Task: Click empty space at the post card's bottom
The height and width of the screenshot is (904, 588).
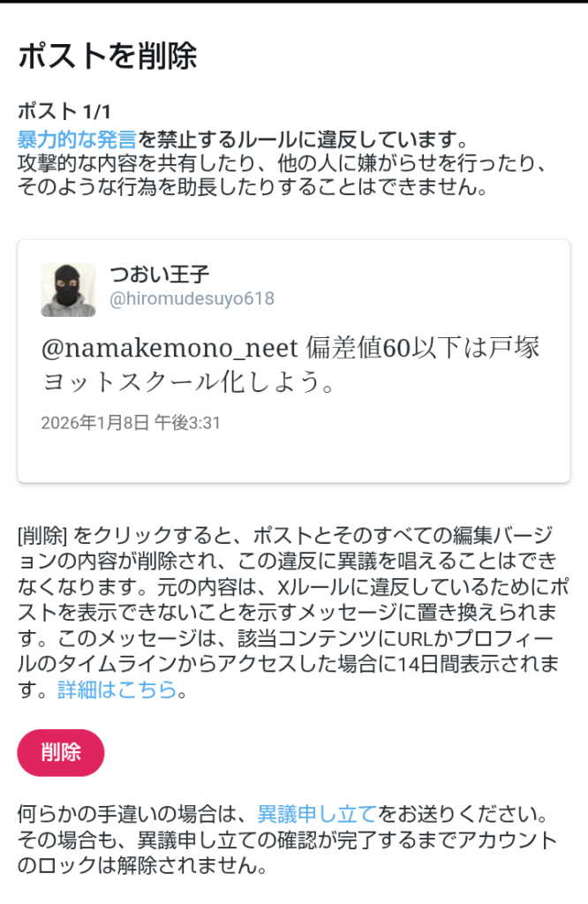Action: tap(293, 461)
